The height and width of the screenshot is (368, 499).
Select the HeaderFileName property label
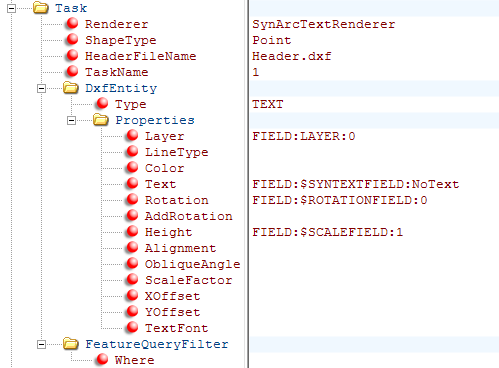[141, 56]
